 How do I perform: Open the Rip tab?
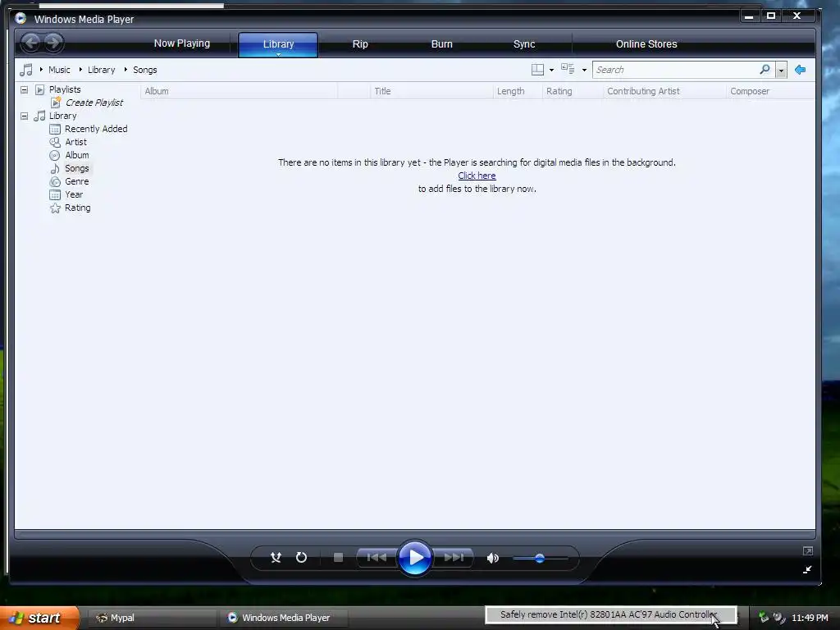[360, 44]
